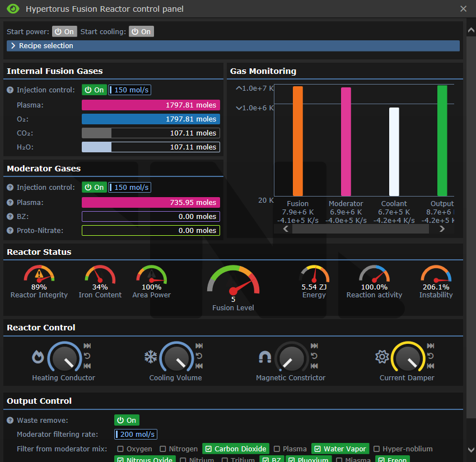476x462 pixels.
Task: Set Current Damper to maximum with skip-forward icon
Action: tap(431, 346)
